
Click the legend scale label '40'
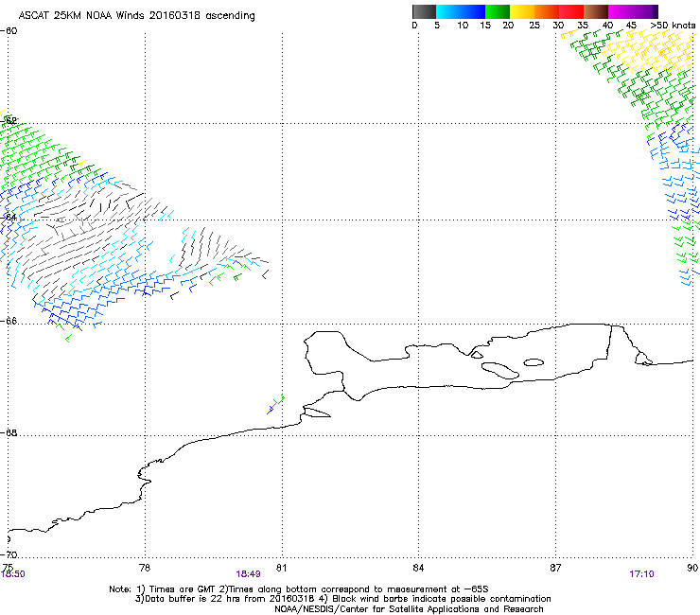click(x=607, y=26)
